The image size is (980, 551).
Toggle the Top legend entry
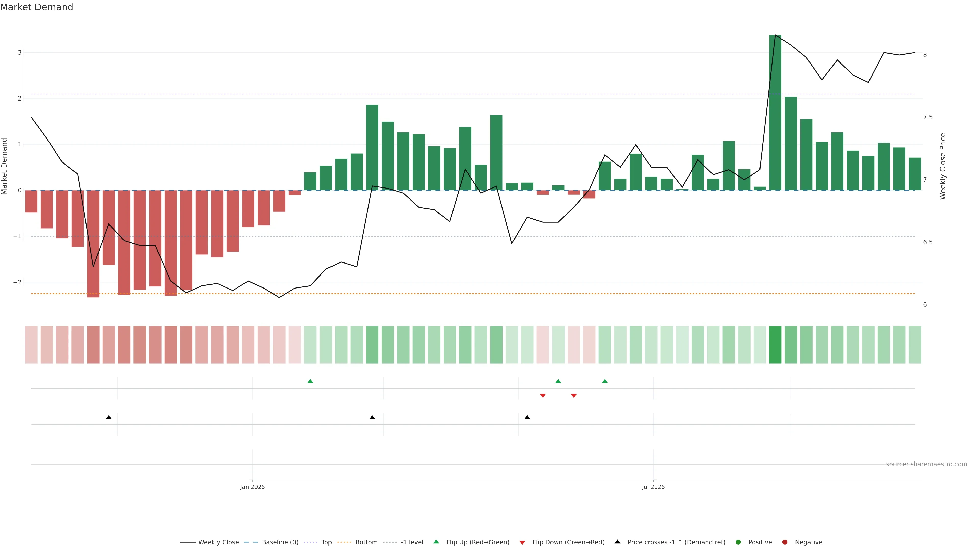pyautogui.click(x=326, y=542)
